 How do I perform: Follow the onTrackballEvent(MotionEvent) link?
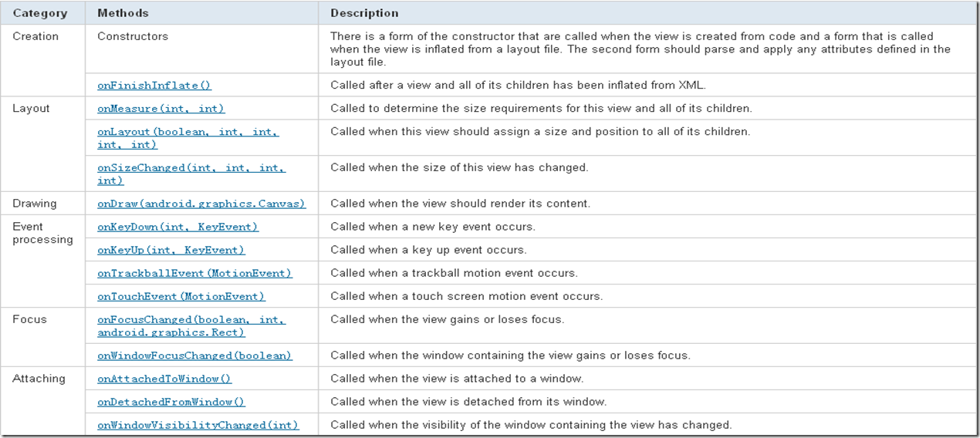pyautogui.click(x=195, y=273)
